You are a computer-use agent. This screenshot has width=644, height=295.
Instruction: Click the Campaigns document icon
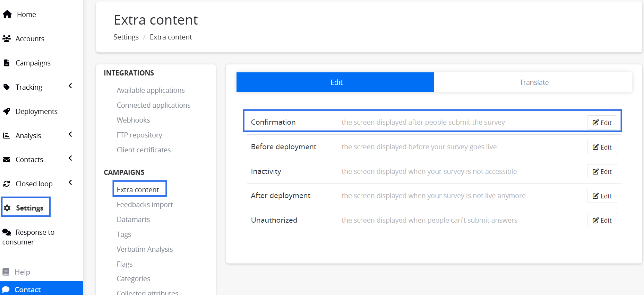coord(7,63)
